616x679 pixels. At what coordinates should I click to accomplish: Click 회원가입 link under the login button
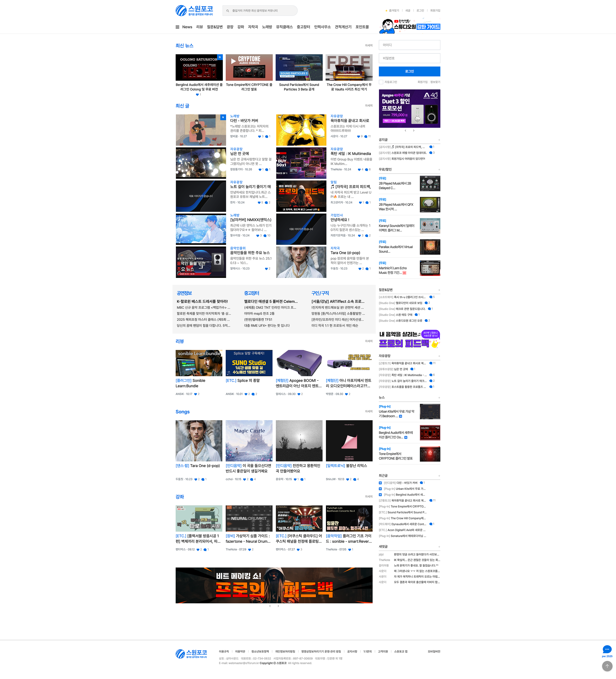pyautogui.click(x=422, y=82)
